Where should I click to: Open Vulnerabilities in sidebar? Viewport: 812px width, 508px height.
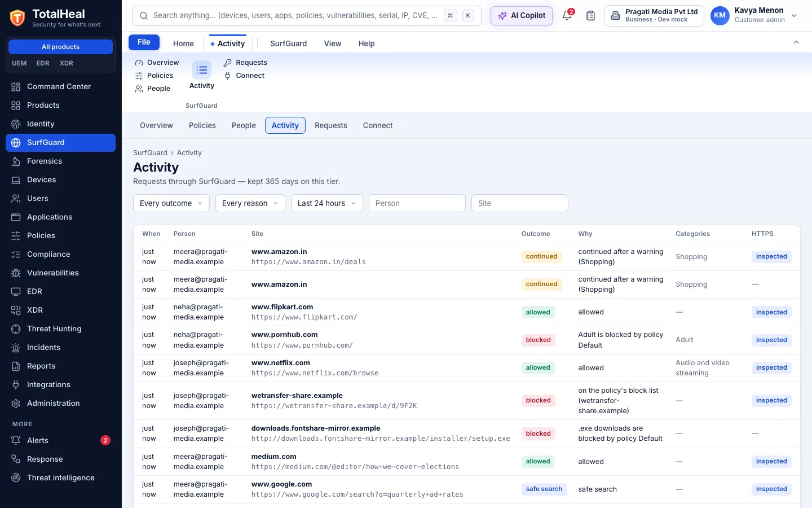click(60, 273)
